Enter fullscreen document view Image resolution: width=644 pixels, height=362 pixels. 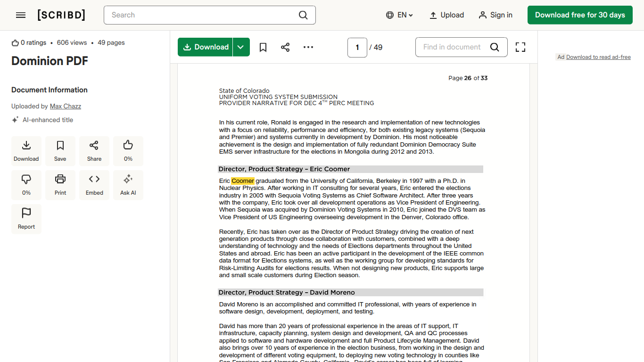(x=520, y=47)
